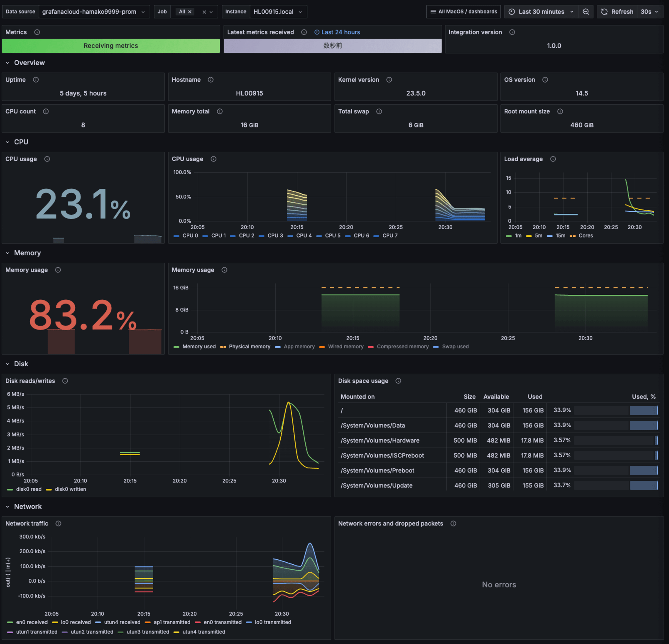
Task: Click Kernel version info icon
Action: coord(389,80)
